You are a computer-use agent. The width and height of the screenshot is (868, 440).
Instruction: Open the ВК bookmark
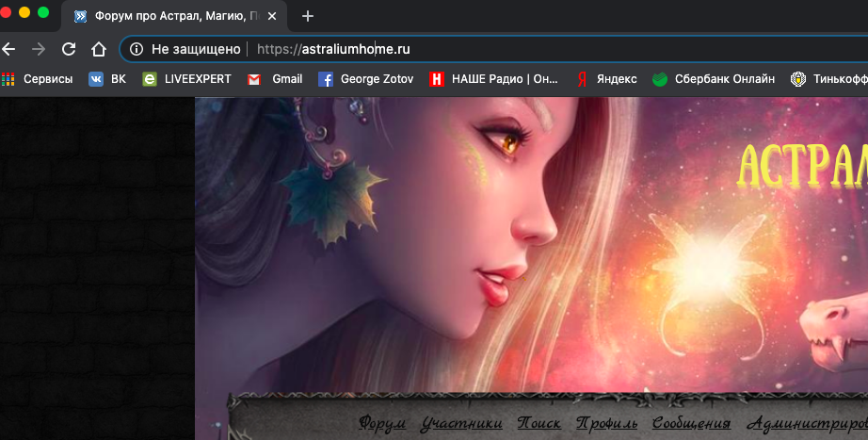click(x=107, y=79)
